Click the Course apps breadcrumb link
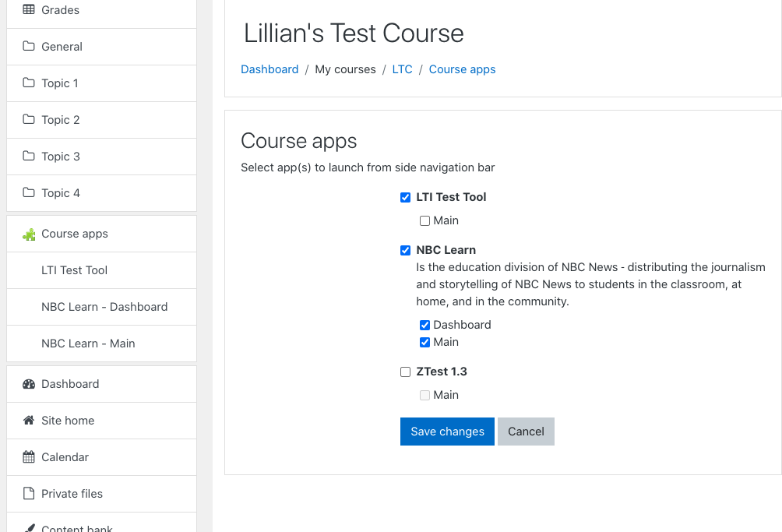The image size is (782, 532). click(463, 69)
